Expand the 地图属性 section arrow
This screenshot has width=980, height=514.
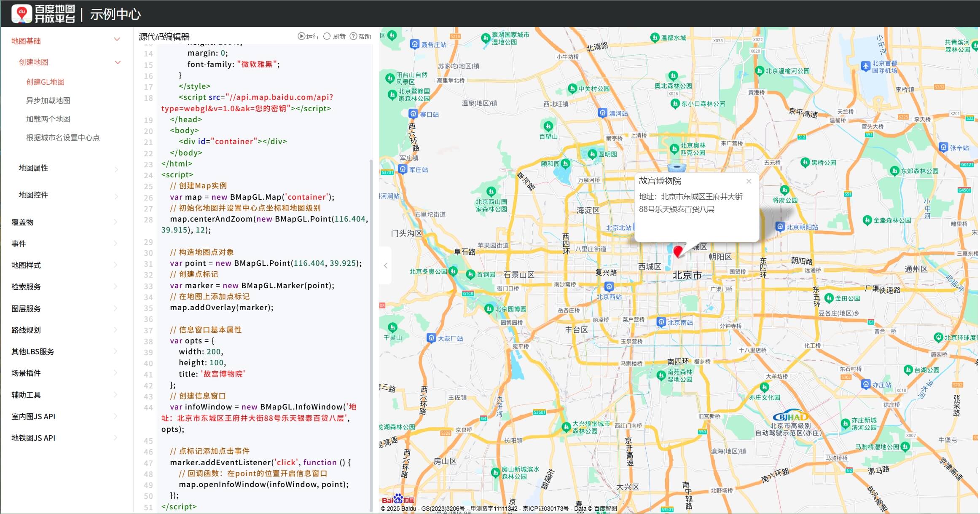point(116,169)
